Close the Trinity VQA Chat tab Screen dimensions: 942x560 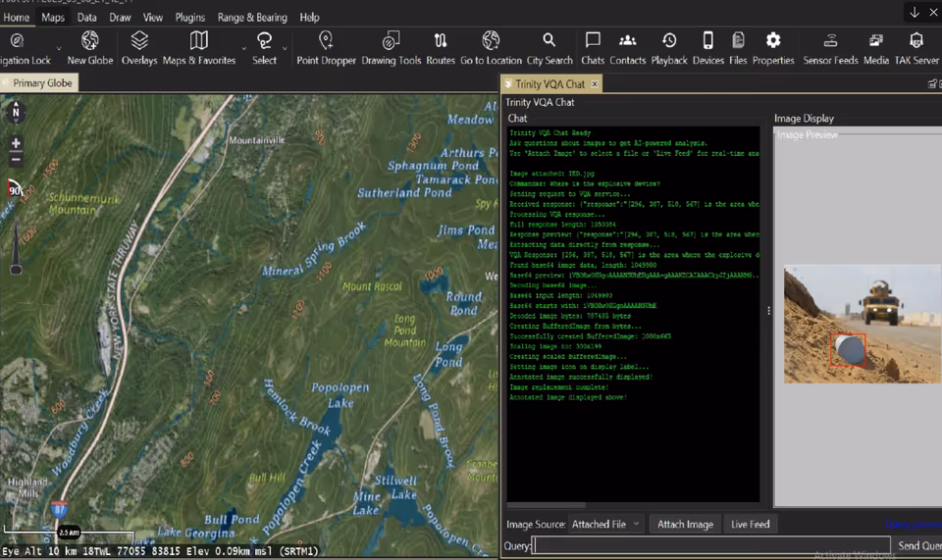pos(595,84)
